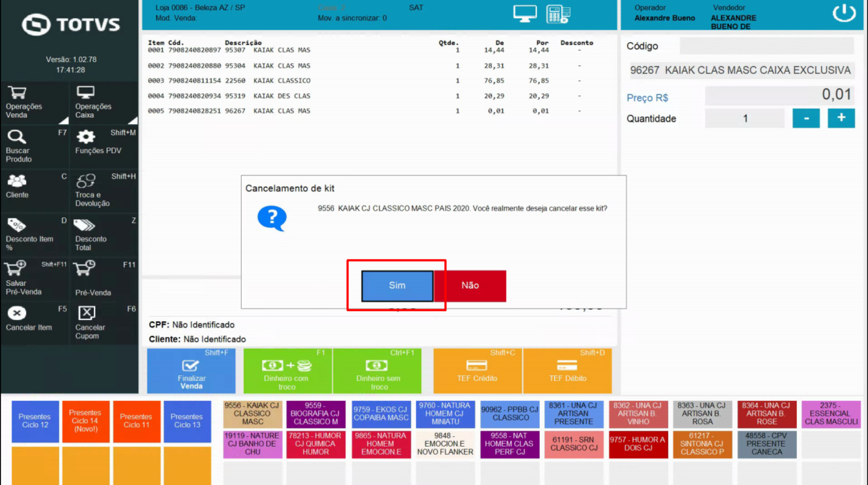The height and width of the screenshot is (485, 868).
Task: Open Funções PDV gear icon
Action: (x=85, y=136)
